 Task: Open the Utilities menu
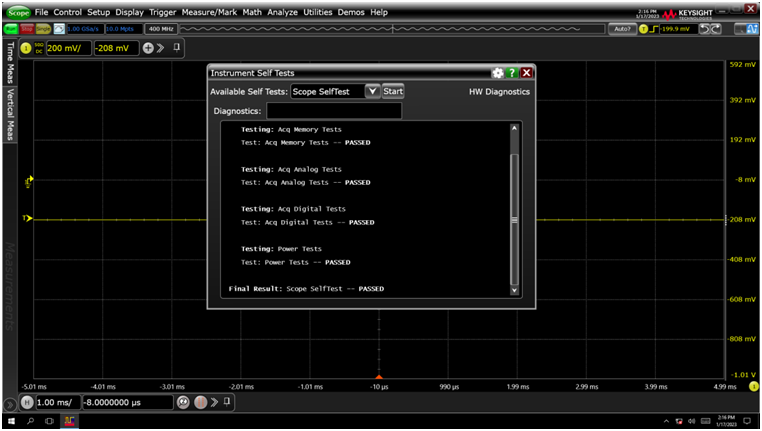pos(317,12)
